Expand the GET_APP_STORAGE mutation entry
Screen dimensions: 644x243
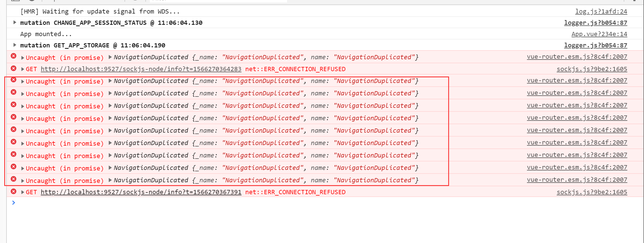pos(15,45)
